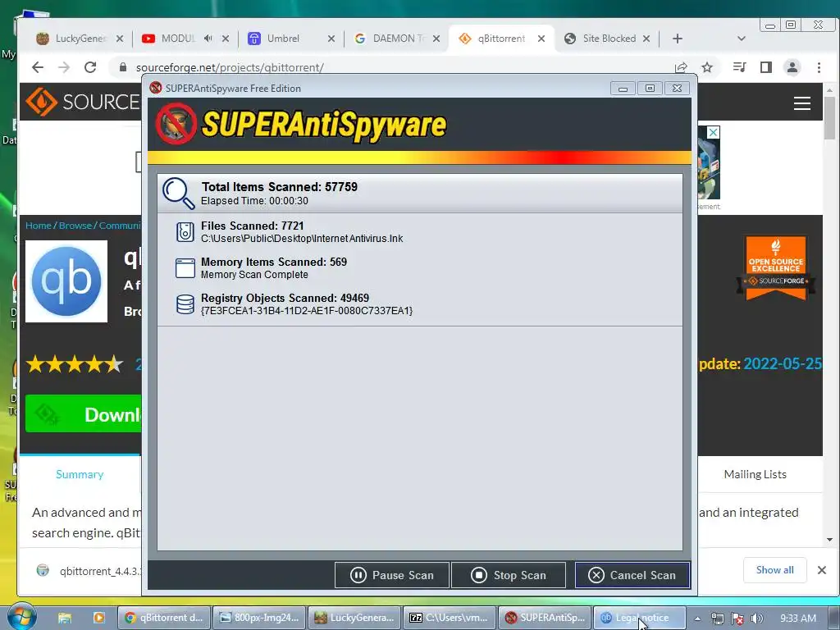Stop the SUPERAntiSpyware scan
840x630 pixels.
pos(509,575)
